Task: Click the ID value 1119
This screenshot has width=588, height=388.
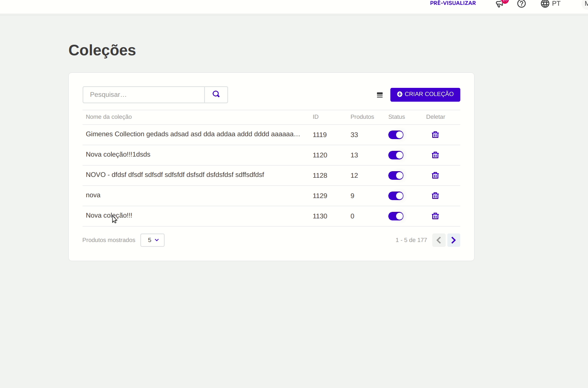Action: coord(320,135)
